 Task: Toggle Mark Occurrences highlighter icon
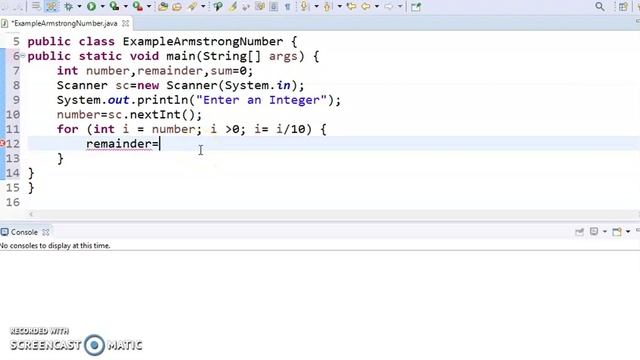(x=233, y=7)
